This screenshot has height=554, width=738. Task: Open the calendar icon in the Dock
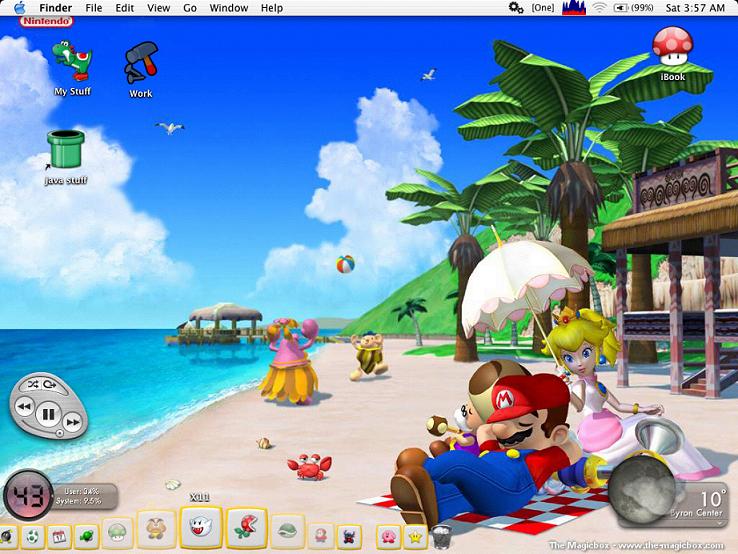pos(59,536)
